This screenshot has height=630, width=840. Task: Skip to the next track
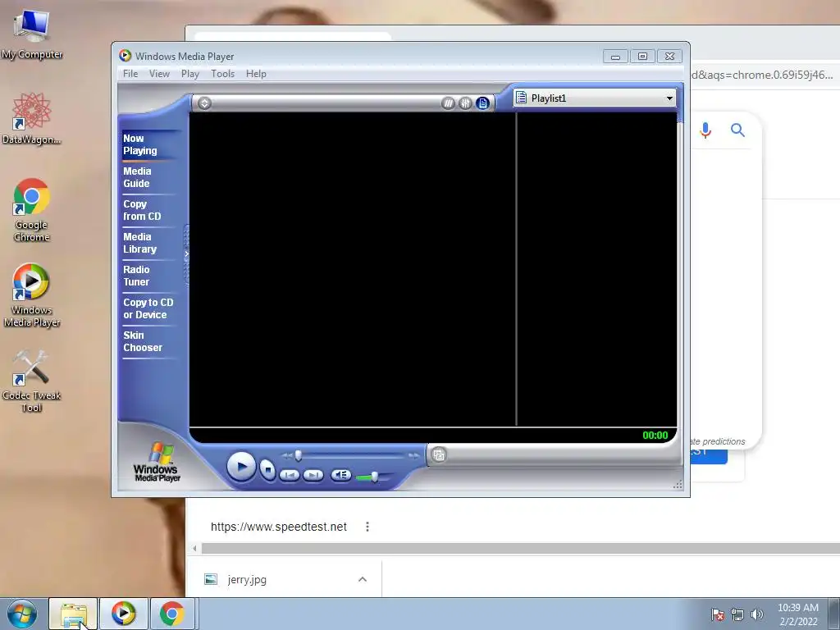[313, 475]
